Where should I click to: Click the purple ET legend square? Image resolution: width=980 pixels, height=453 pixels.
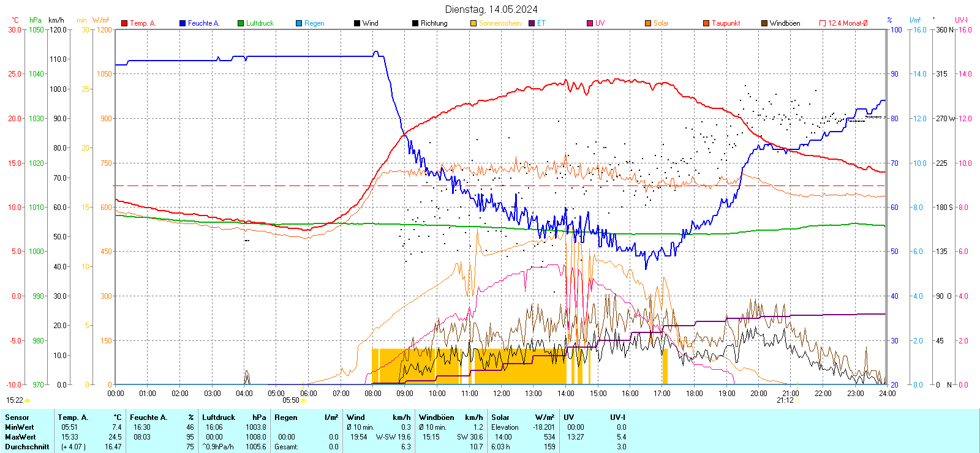pyautogui.click(x=532, y=23)
